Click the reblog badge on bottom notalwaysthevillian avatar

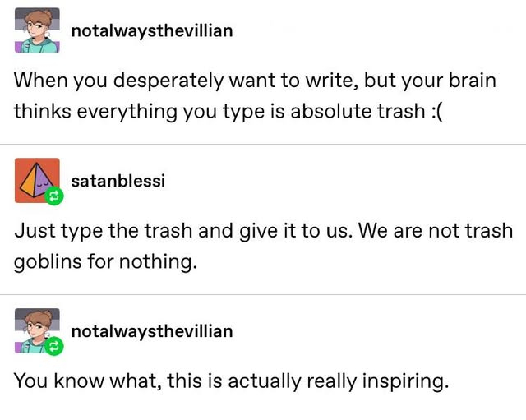(x=54, y=348)
